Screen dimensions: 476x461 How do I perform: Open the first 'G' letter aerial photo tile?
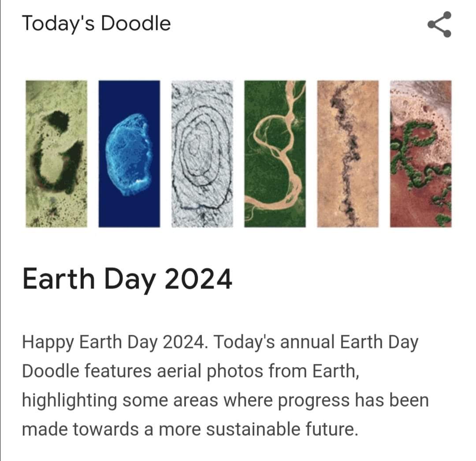pyautogui.click(x=56, y=154)
